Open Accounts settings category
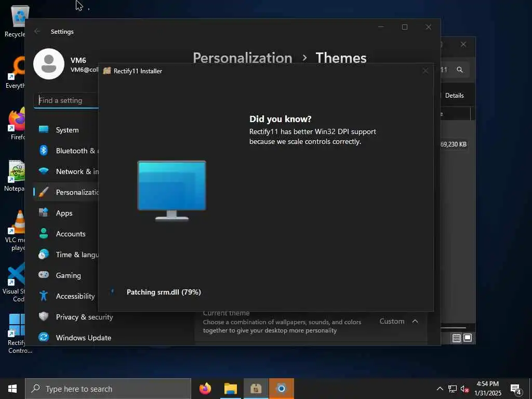532x399 pixels. click(66, 234)
